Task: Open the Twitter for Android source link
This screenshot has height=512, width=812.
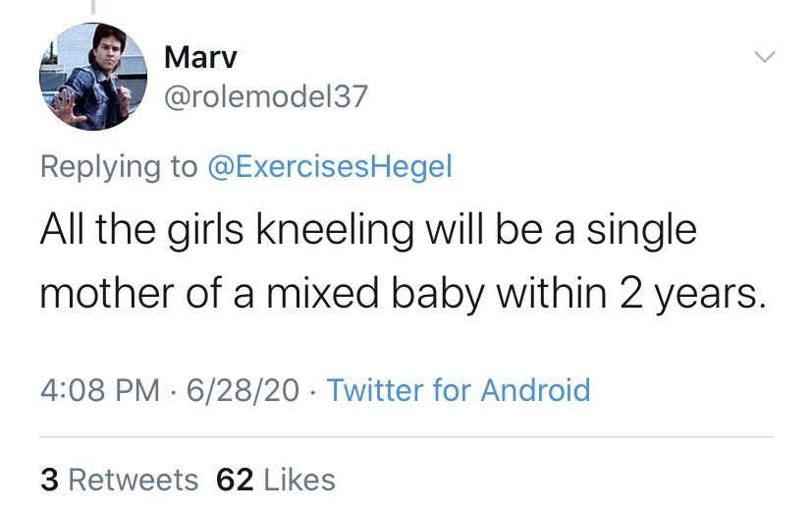Action: pyautogui.click(x=459, y=390)
